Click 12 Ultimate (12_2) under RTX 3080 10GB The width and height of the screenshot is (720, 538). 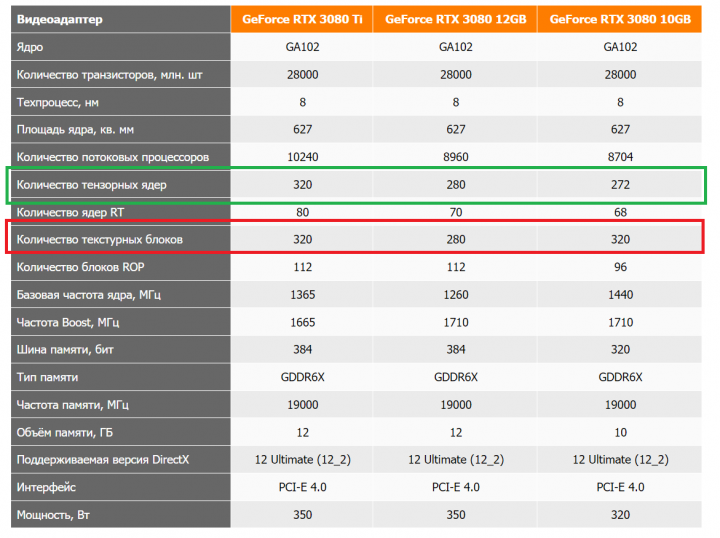pyautogui.click(x=620, y=460)
